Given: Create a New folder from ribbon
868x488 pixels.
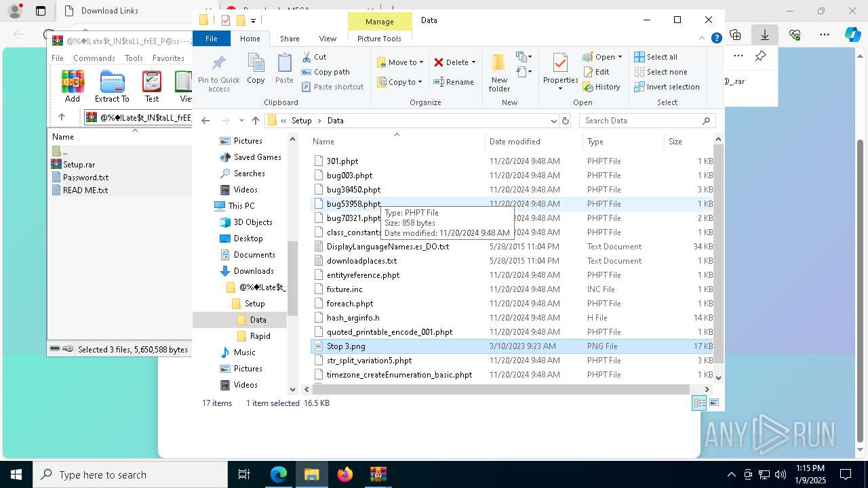Looking at the screenshot, I should (x=499, y=73).
